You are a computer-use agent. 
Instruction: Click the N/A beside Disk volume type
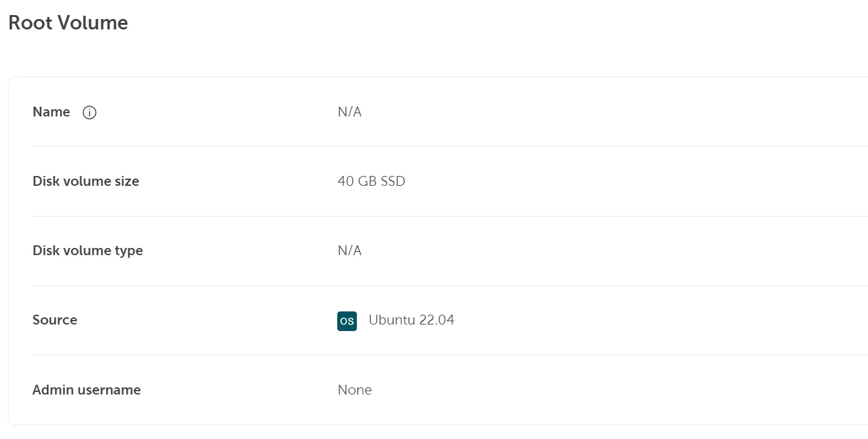click(x=350, y=251)
